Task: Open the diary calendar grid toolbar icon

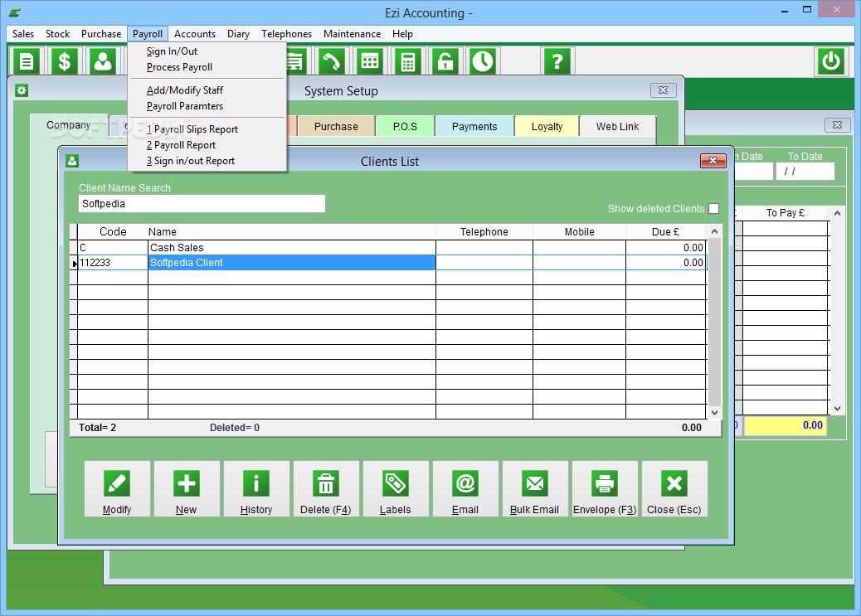Action: 370,61
